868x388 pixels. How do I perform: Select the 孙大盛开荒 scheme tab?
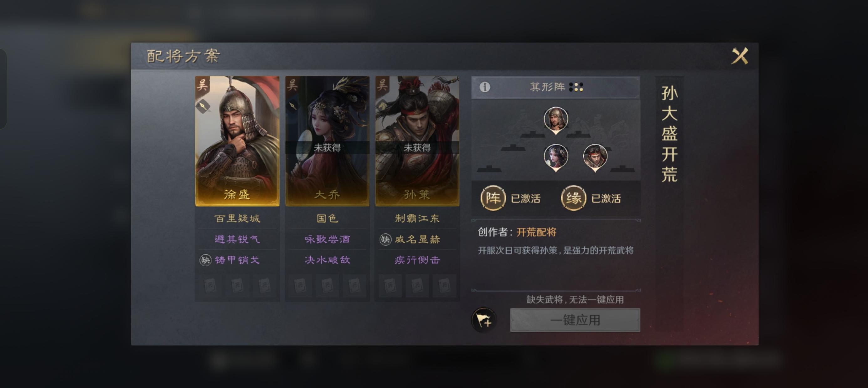coord(669,133)
